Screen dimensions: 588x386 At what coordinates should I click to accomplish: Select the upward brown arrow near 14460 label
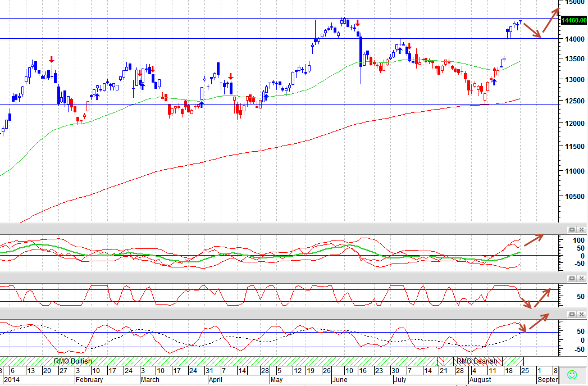(550, 20)
